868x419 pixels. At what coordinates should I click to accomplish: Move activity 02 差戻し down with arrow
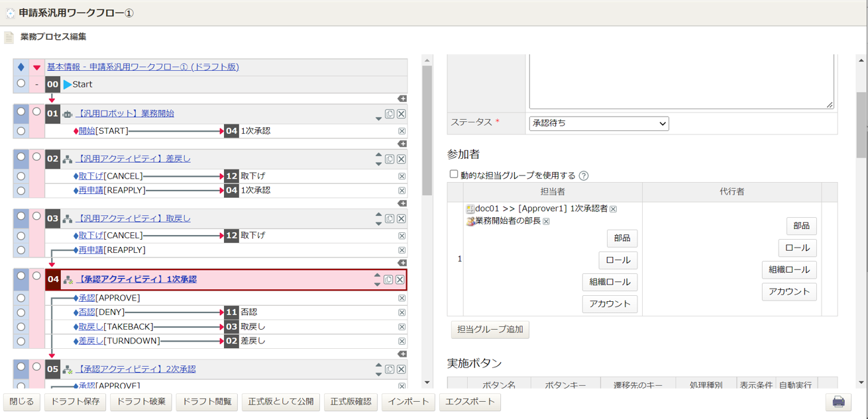click(x=378, y=163)
